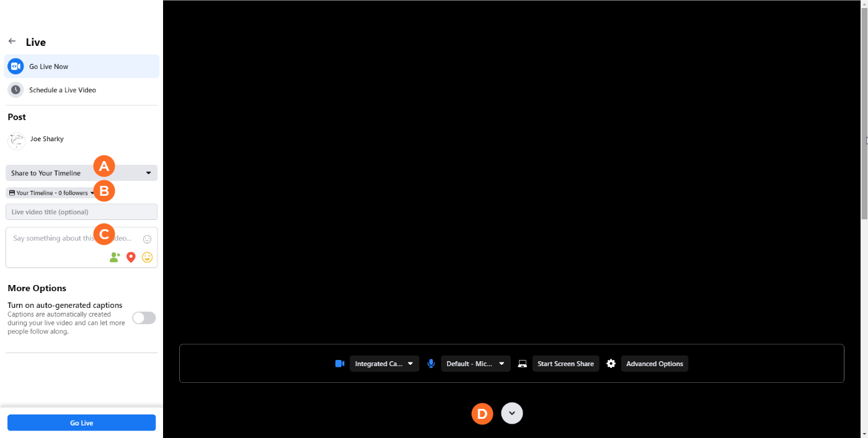
Task: Open the Default Microphone dropdown
Action: pos(476,364)
